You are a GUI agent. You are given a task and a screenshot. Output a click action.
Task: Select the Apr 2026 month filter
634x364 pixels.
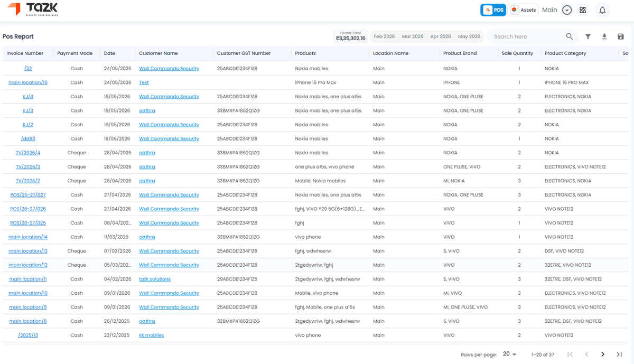coord(441,36)
